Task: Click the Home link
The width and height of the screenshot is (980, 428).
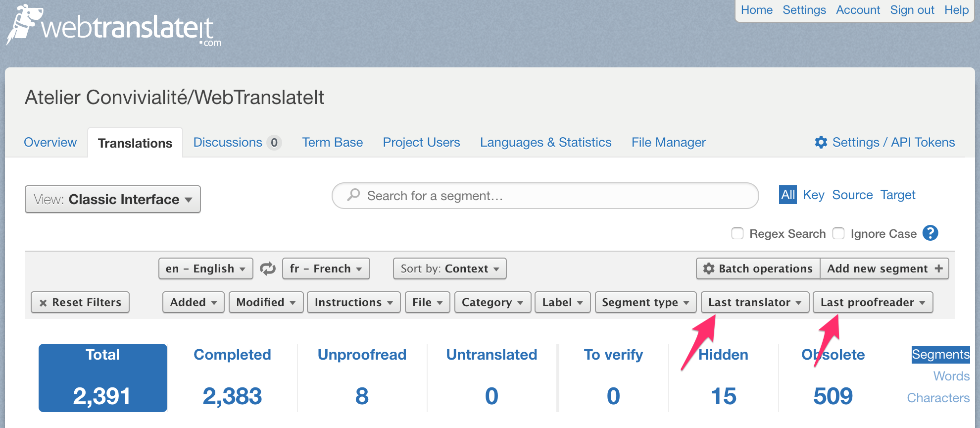Action: 757,10
